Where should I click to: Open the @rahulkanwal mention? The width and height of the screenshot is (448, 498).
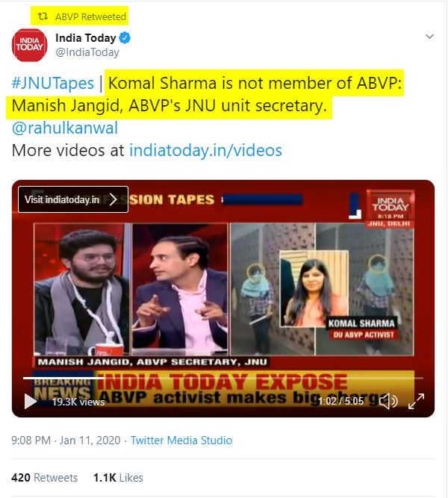(65, 128)
